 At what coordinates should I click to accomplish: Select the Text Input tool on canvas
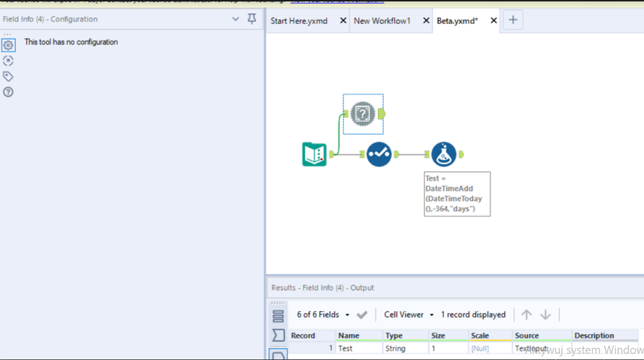coord(314,155)
